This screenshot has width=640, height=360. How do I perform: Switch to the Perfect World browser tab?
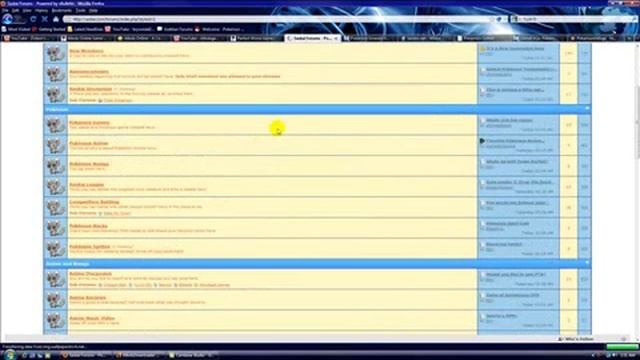click(x=256, y=38)
